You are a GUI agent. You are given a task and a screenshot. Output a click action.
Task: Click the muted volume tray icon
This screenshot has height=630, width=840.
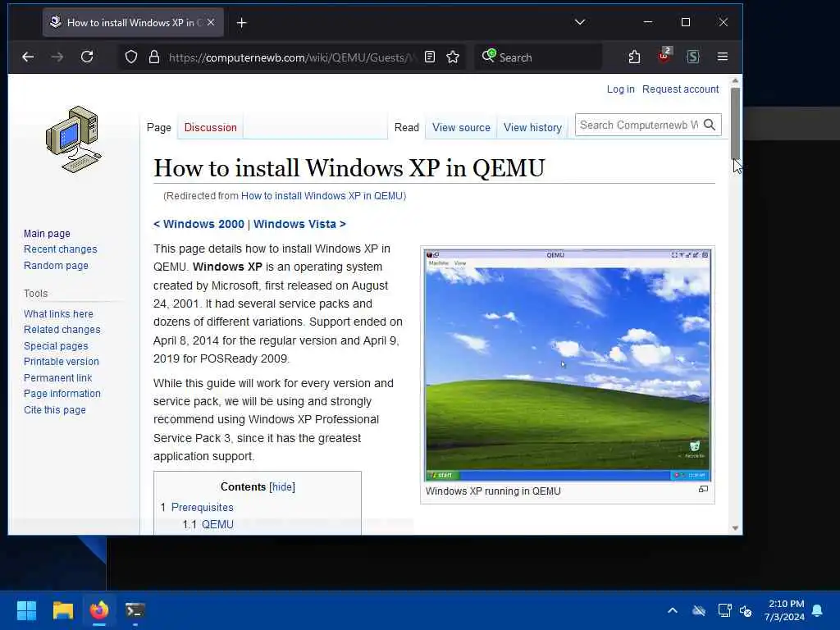coord(746,610)
